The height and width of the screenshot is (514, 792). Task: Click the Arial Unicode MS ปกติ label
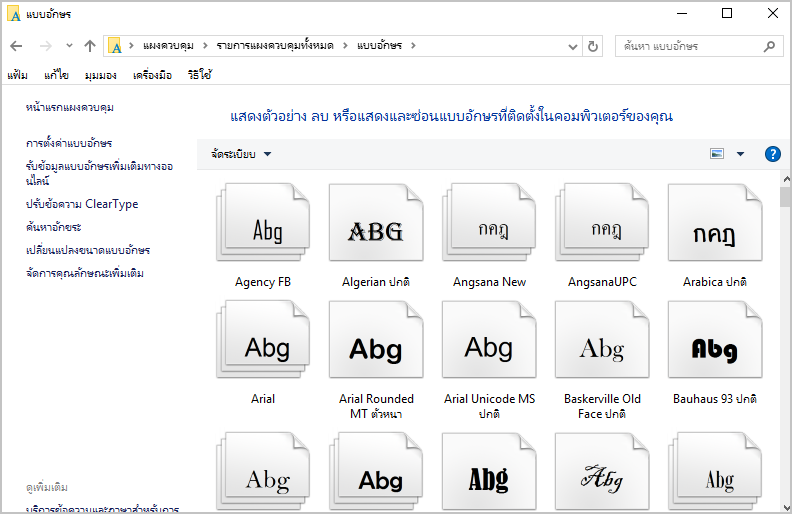[x=489, y=406]
